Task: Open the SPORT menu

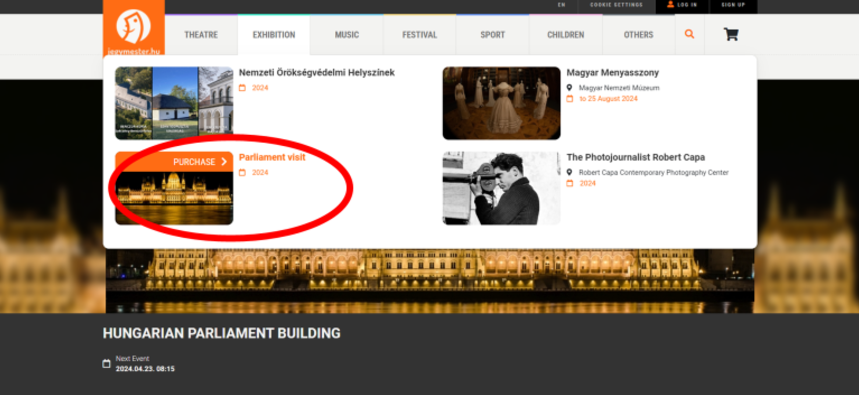Action: coord(493,35)
